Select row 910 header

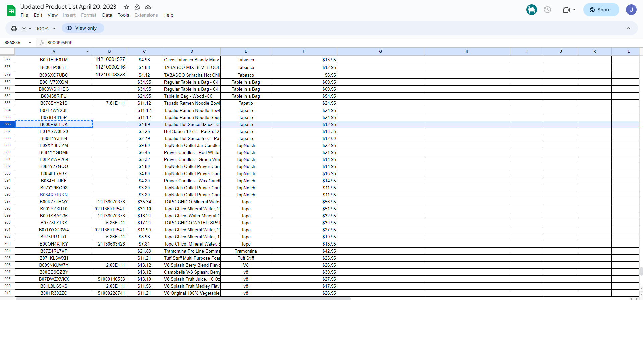pyautogui.click(x=7, y=293)
